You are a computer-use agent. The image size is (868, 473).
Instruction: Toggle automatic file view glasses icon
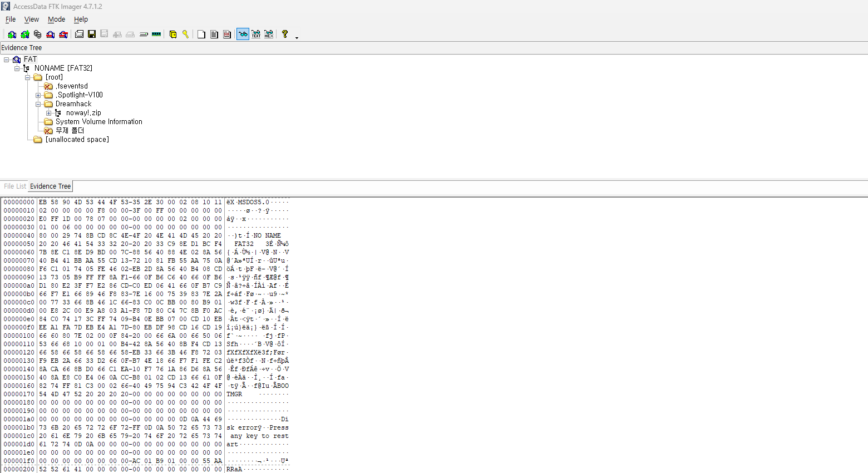pos(243,35)
